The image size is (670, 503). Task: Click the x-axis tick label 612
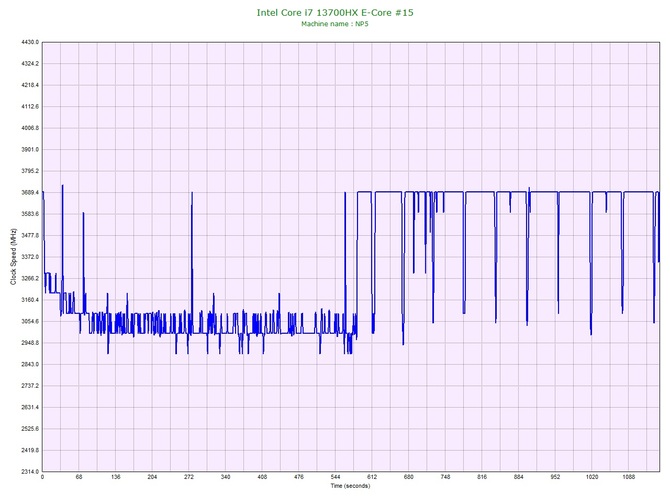tap(372, 477)
